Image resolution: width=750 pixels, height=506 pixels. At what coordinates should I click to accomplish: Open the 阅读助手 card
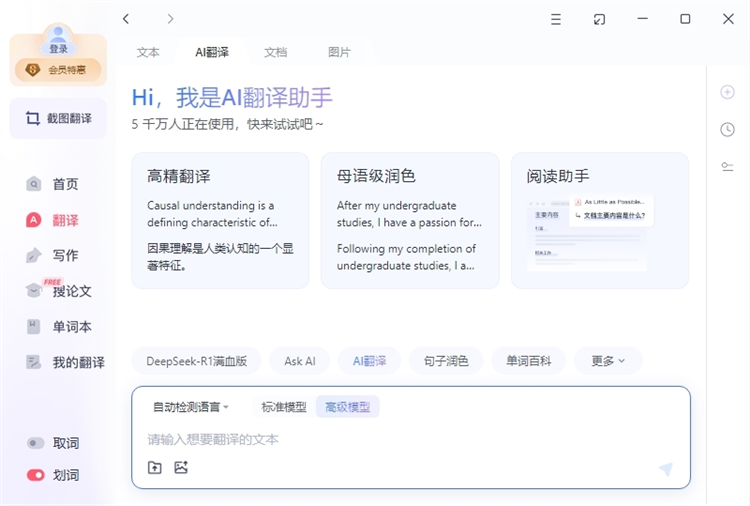600,220
